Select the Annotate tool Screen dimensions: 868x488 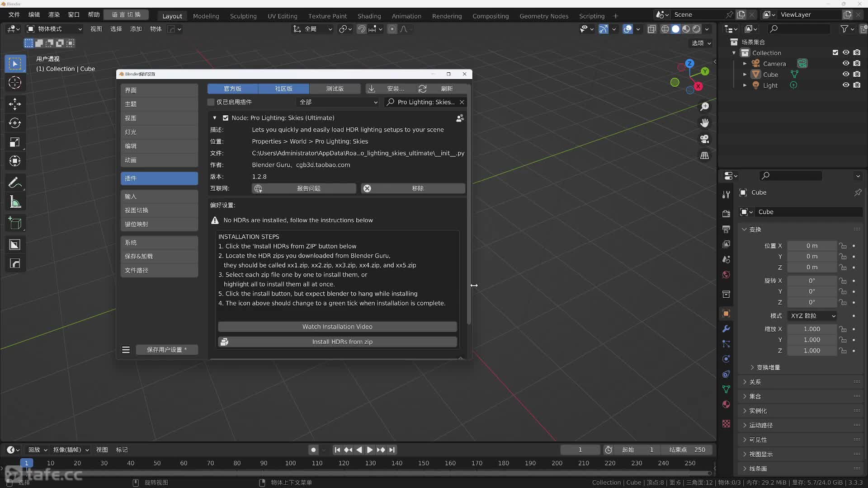coord(15,183)
